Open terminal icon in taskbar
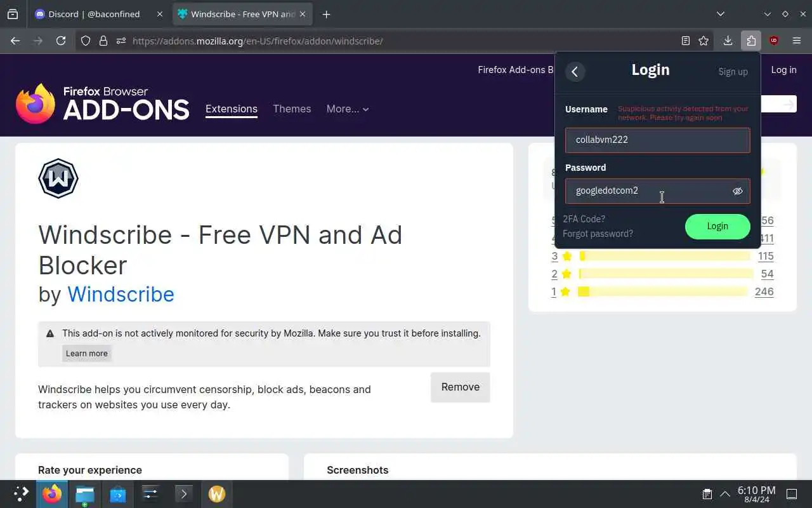812x508 pixels. point(184,494)
